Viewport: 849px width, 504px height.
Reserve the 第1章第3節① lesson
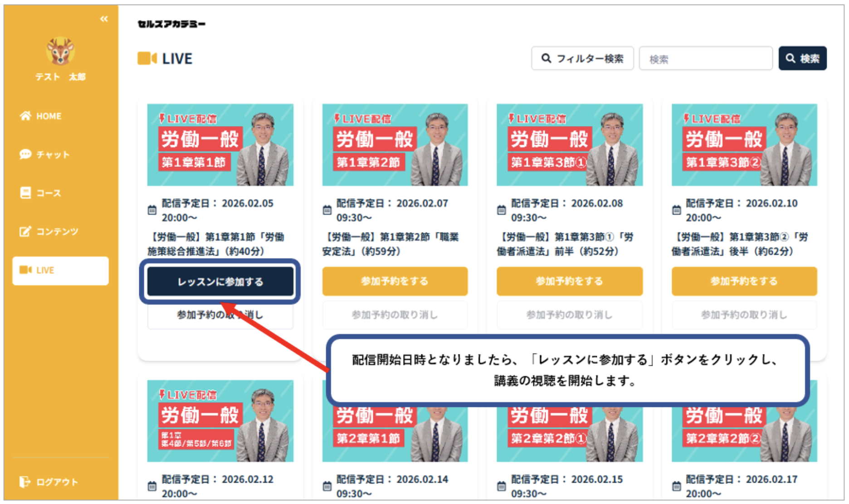(x=569, y=281)
